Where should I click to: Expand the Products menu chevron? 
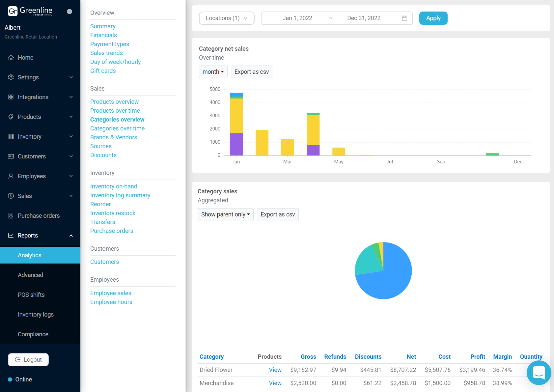pyautogui.click(x=71, y=117)
